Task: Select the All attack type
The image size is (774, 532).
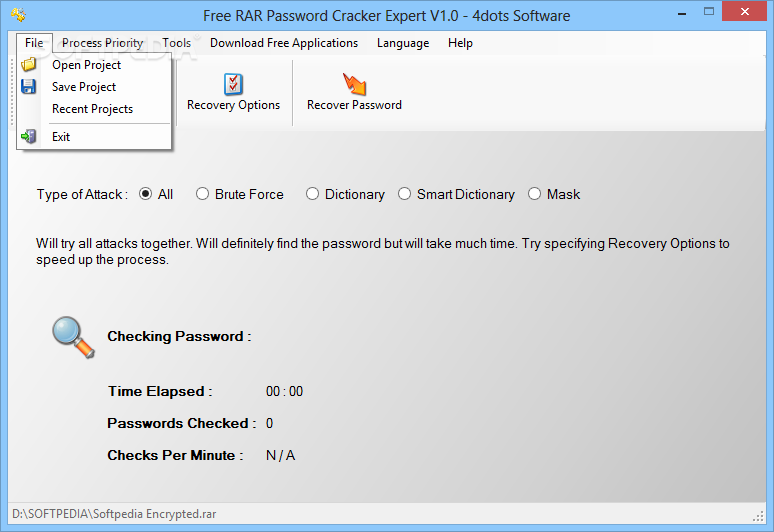Action: (x=156, y=194)
